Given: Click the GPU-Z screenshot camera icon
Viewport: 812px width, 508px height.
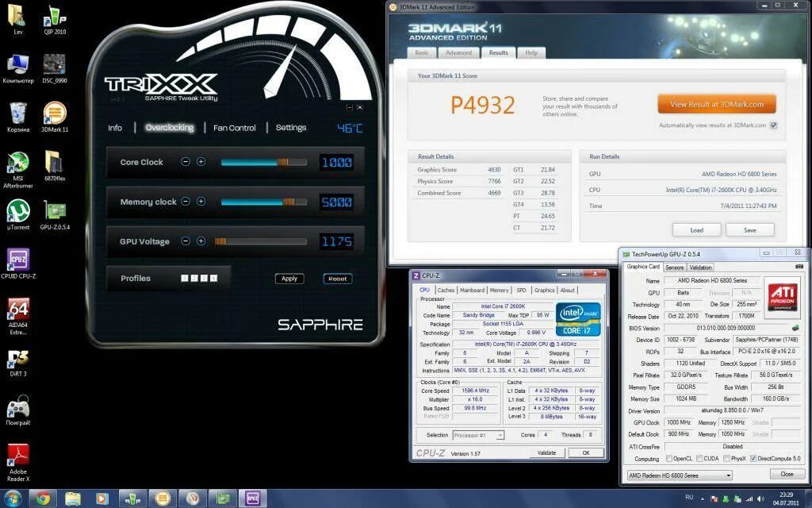Looking at the screenshot, I should (x=799, y=267).
